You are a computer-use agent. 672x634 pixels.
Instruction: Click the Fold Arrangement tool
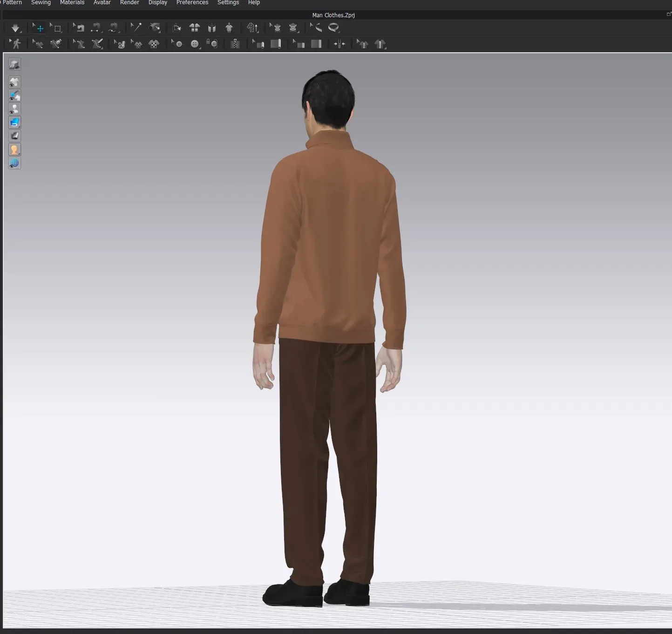pos(176,28)
